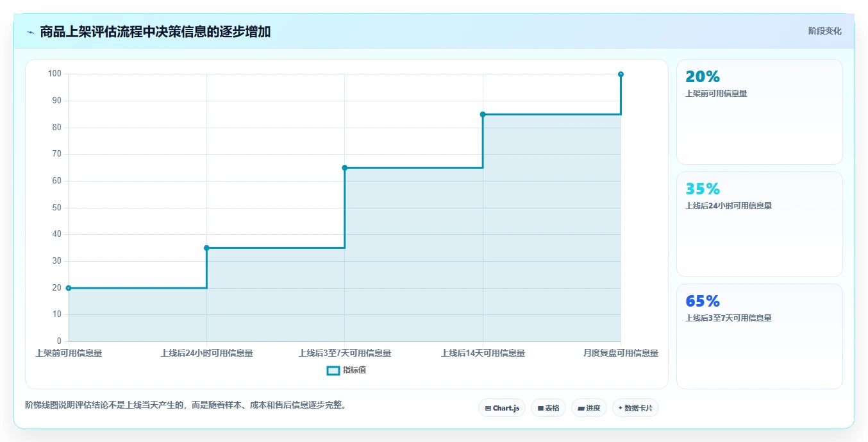Image resolution: width=868 pixels, height=442 pixels.
Task: Click the 表格 tag button
Action: [548, 408]
